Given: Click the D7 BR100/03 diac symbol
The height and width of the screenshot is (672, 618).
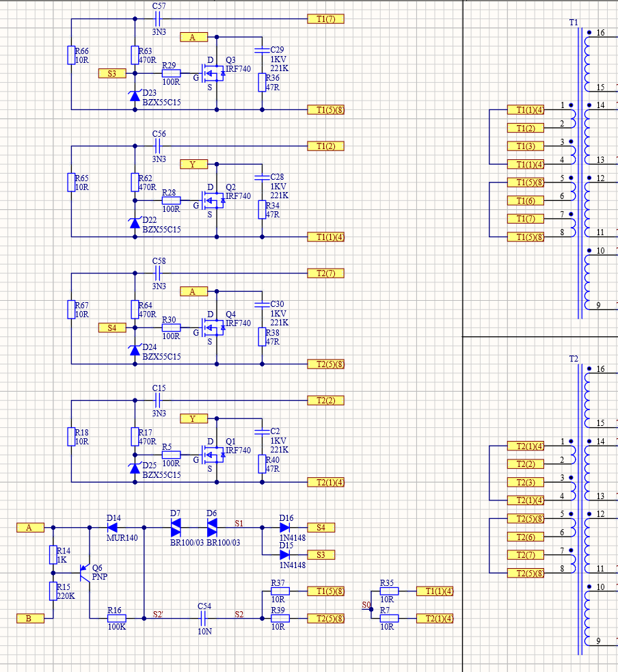Looking at the screenshot, I should coord(176,528).
